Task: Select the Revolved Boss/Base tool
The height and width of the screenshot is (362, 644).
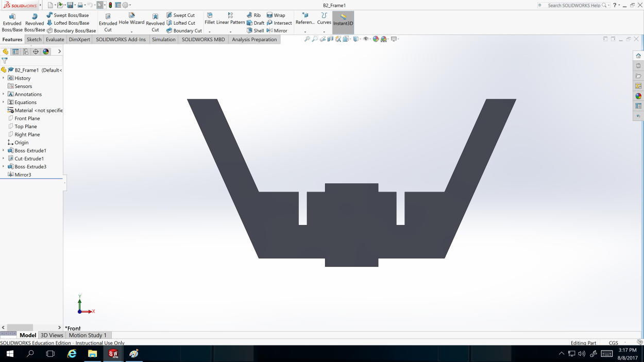Action: coord(35,23)
